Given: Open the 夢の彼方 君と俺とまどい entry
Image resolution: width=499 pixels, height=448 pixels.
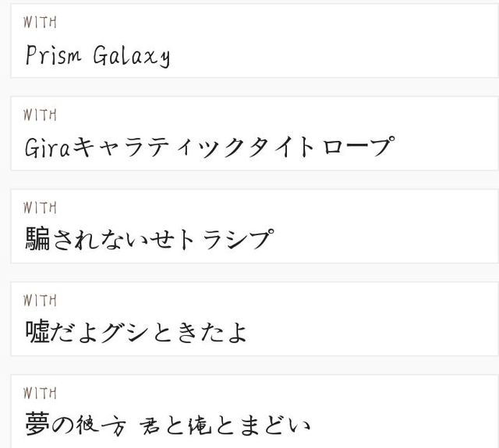Looking at the screenshot, I should tap(255, 411).
